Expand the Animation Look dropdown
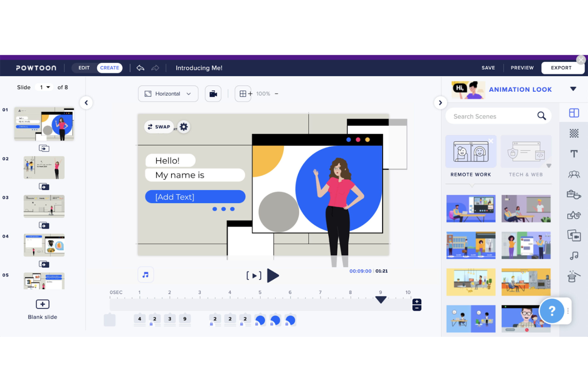The height and width of the screenshot is (392, 588). pos(573,89)
